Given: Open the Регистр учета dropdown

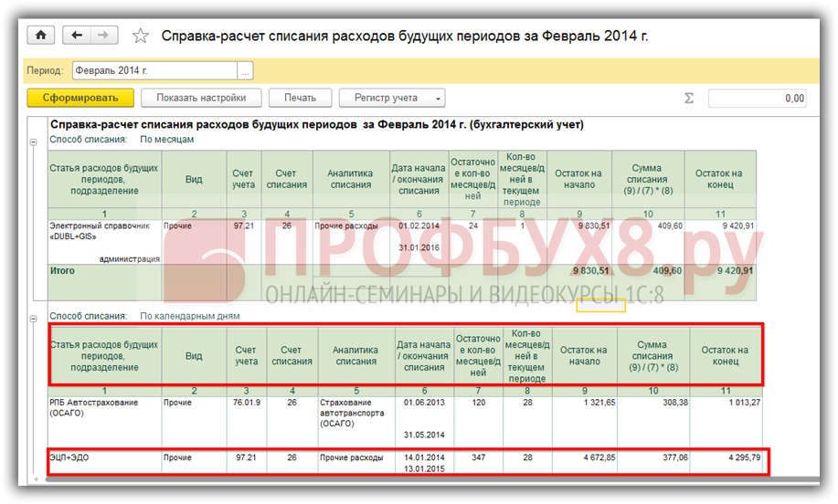Looking at the screenshot, I should pos(392,98).
